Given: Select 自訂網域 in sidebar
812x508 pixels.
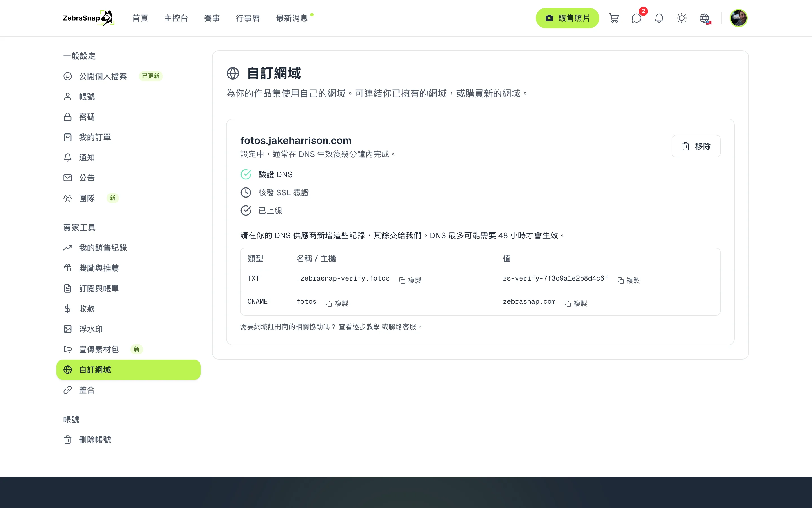Looking at the screenshot, I should tap(129, 370).
